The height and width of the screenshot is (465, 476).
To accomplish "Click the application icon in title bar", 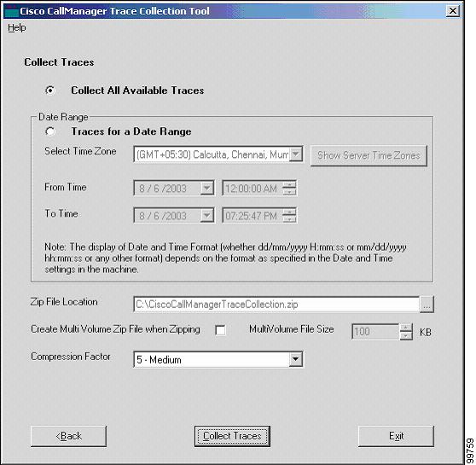I will click(x=11, y=11).
